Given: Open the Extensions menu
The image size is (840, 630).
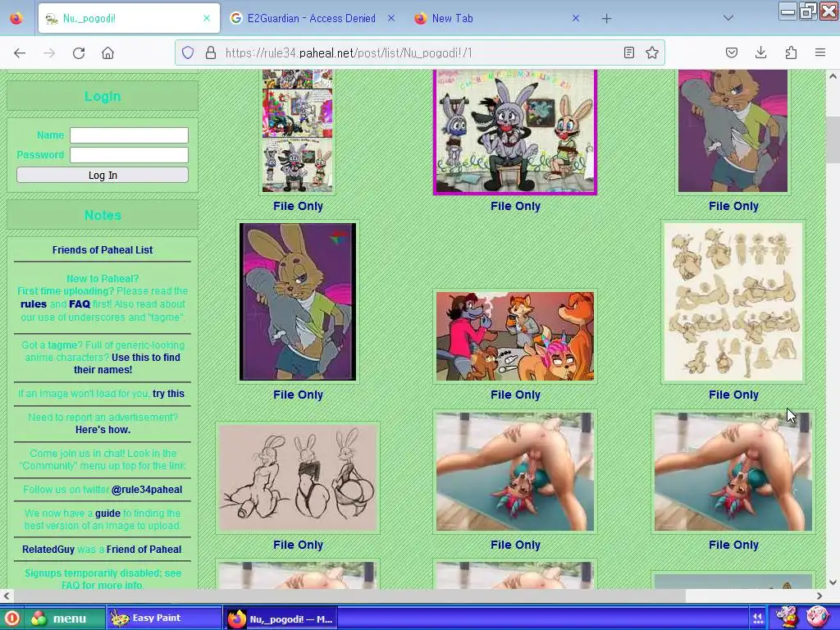Looking at the screenshot, I should pos(791,52).
